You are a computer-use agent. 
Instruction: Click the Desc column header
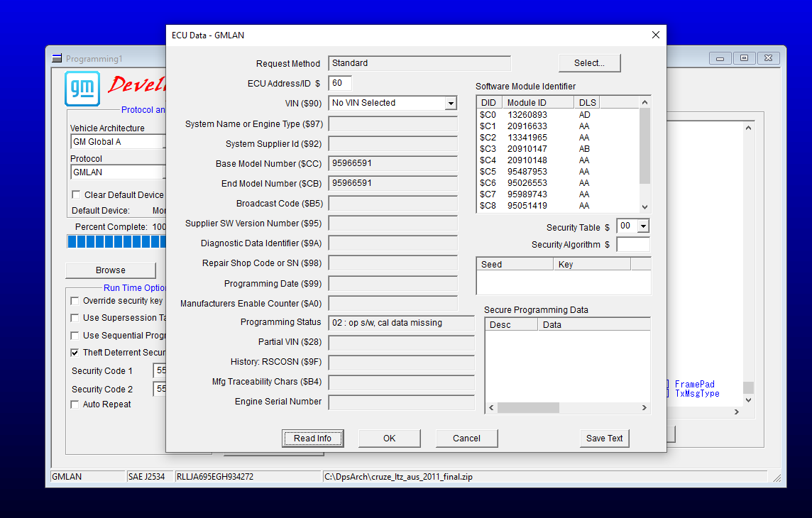512,325
